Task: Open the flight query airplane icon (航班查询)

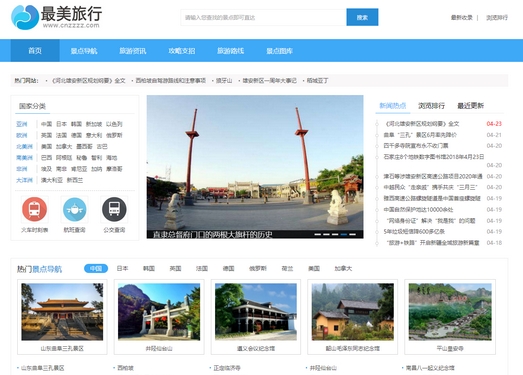Action: (x=74, y=209)
